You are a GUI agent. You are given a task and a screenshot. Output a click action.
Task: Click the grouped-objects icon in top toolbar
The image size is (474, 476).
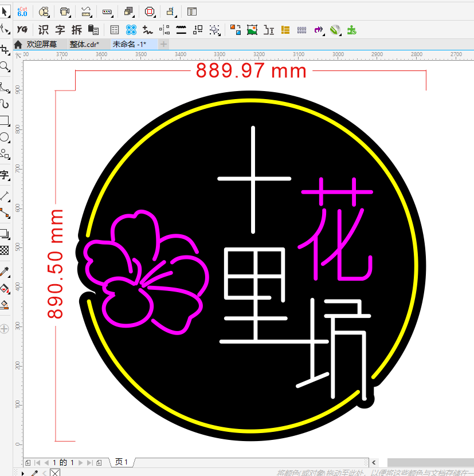44,11
